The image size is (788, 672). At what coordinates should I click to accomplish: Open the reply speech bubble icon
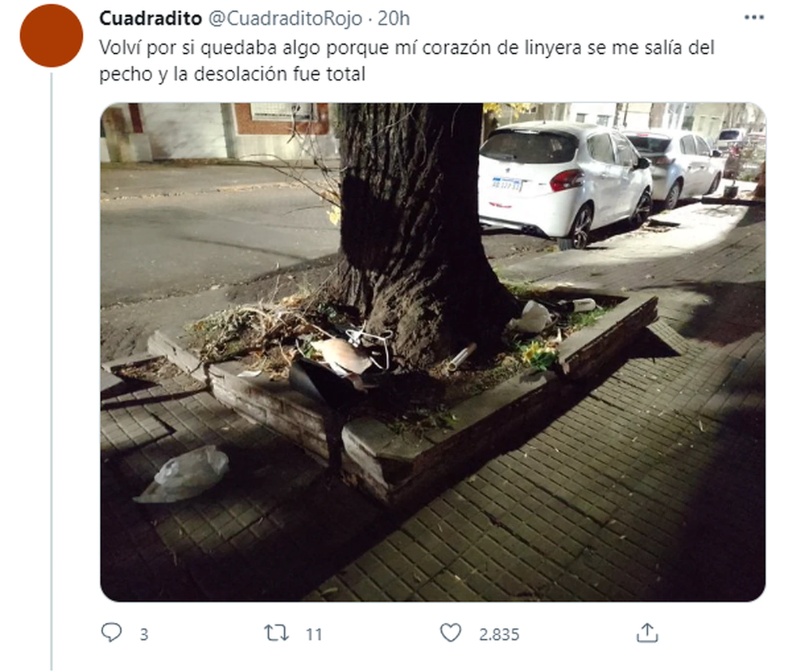(x=112, y=633)
